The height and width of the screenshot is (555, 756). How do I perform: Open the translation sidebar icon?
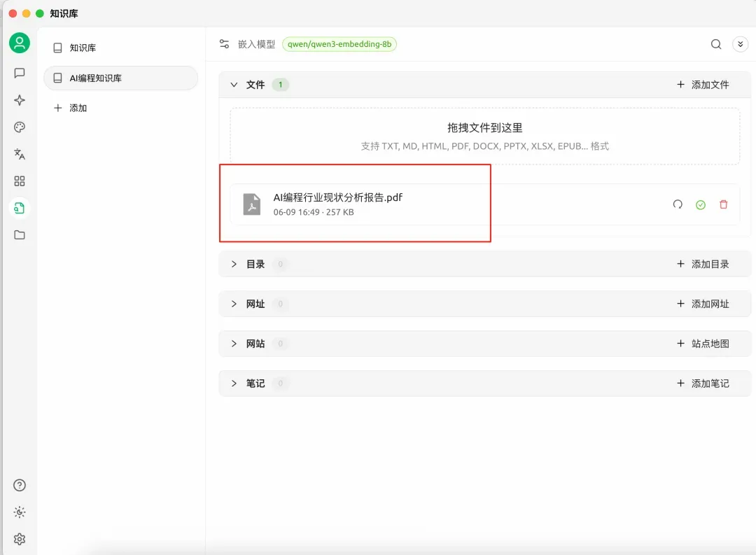click(x=20, y=154)
